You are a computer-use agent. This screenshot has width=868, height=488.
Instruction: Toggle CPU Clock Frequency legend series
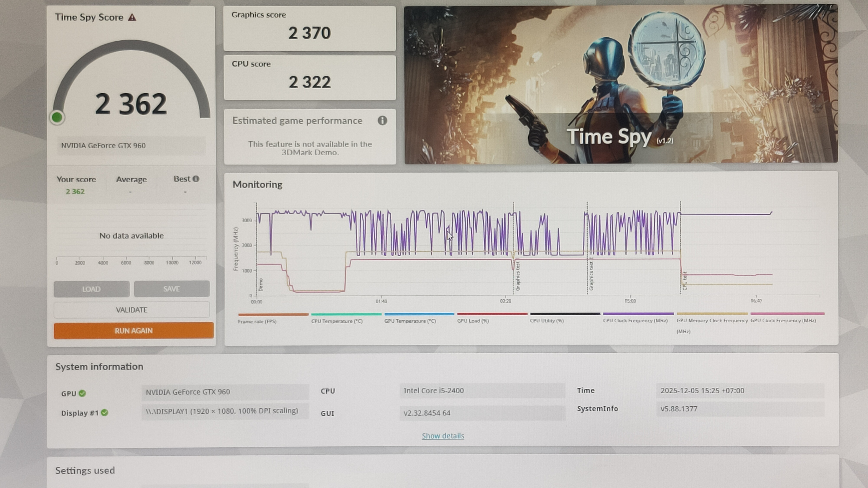(635, 320)
